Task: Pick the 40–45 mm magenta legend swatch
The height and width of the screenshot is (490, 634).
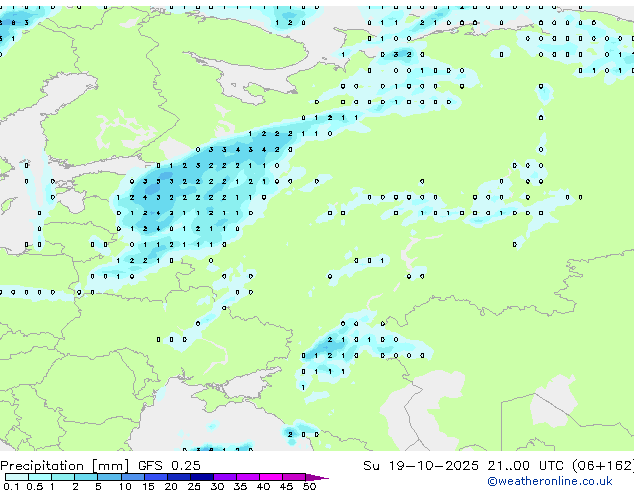Action: [271, 477]
